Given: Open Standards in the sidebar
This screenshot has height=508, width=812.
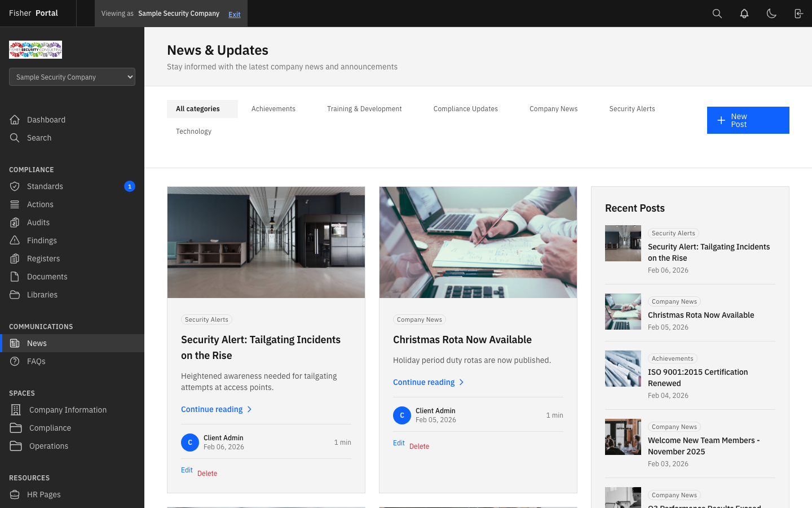Looking at the screenshot, I should (x=45, y=186).
